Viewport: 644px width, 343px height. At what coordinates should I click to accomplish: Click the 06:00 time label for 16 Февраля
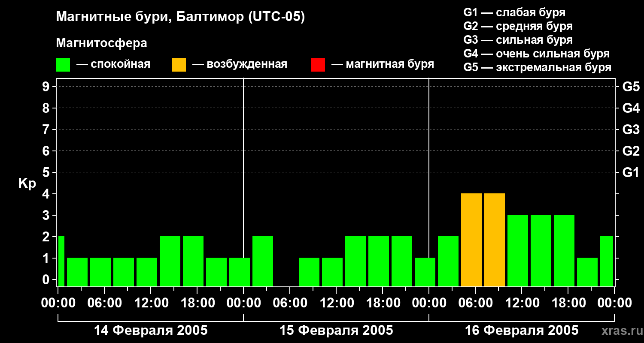(475, 303)
